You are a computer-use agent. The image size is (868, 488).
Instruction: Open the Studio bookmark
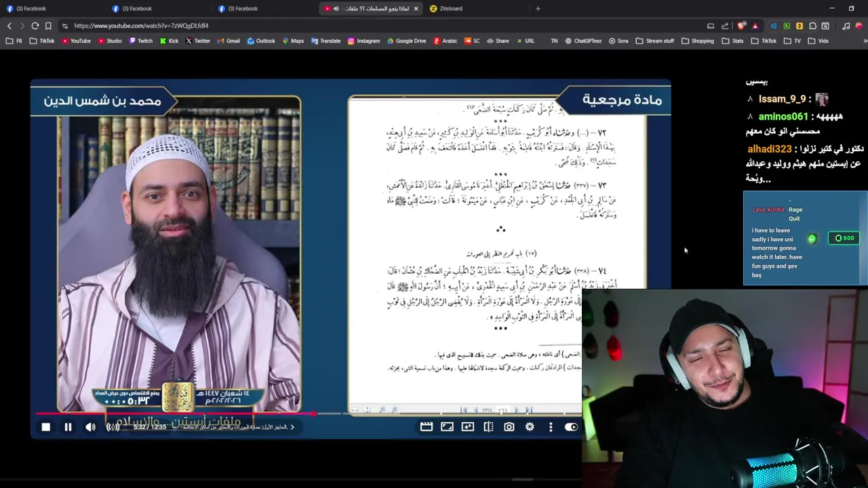[x=110, y=41]
